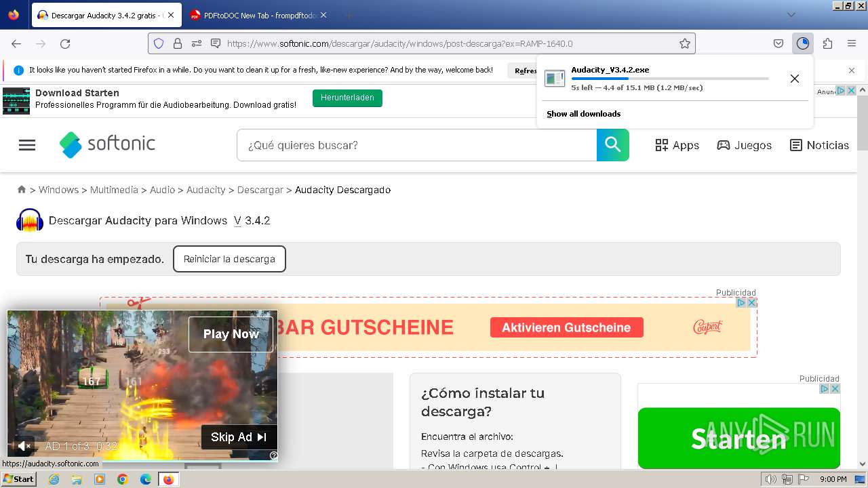The height and width of the screenshot is (488, 868).
Task: Click Aktivieren Gutscheine button
Action: [566, 327]
